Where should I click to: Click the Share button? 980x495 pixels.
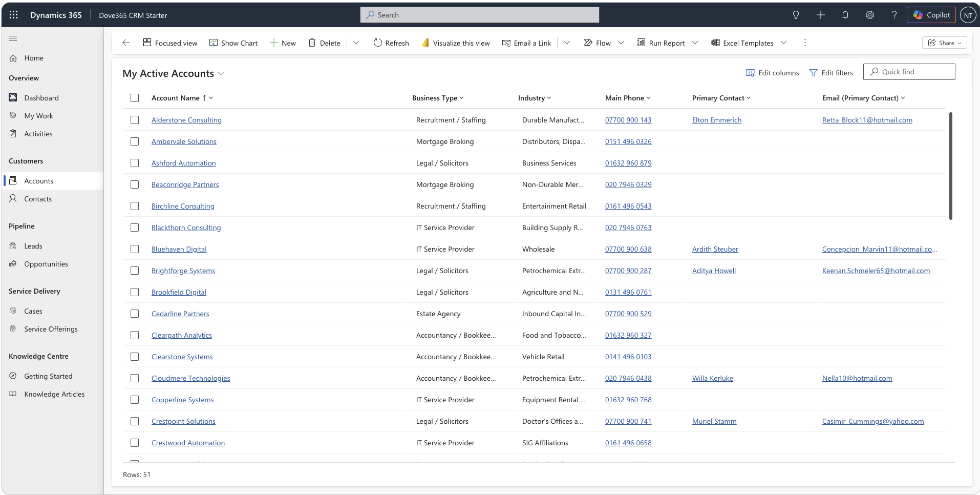tap(945, 43)
